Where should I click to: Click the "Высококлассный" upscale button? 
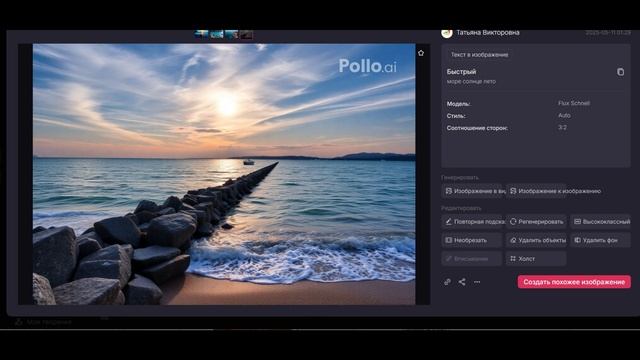[601, 222]
